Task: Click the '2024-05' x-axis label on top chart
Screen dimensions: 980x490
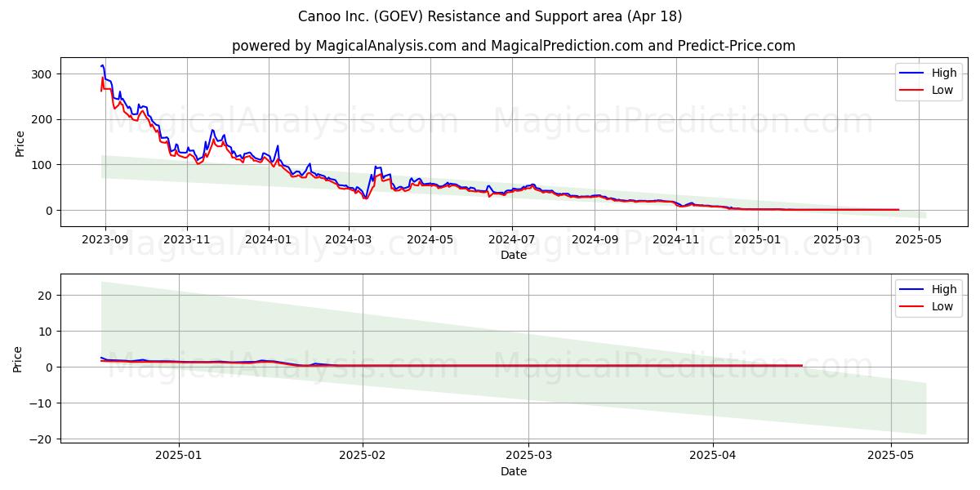Action: click(x=430, y=240)
